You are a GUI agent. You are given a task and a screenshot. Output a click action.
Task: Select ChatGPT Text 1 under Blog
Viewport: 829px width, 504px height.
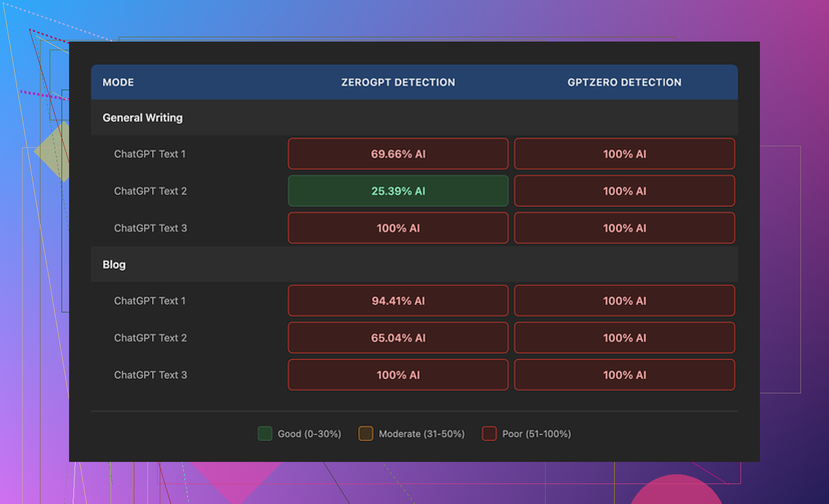(150, 301)
